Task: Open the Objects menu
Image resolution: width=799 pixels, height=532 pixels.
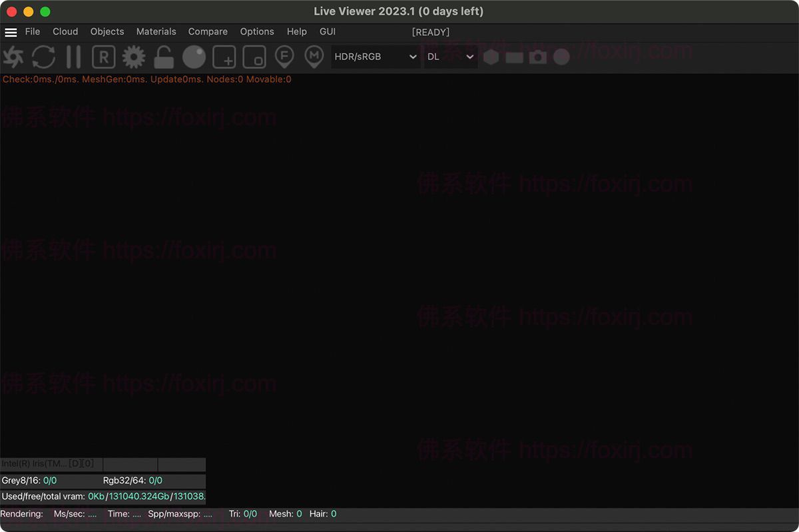Action: click(107, 31)
